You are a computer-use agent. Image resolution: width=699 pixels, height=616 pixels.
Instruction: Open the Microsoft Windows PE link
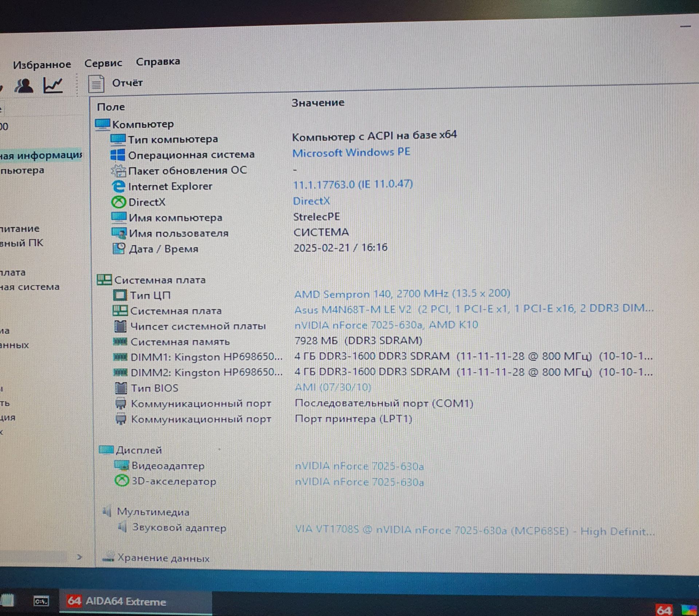click(x=351, y=152)
